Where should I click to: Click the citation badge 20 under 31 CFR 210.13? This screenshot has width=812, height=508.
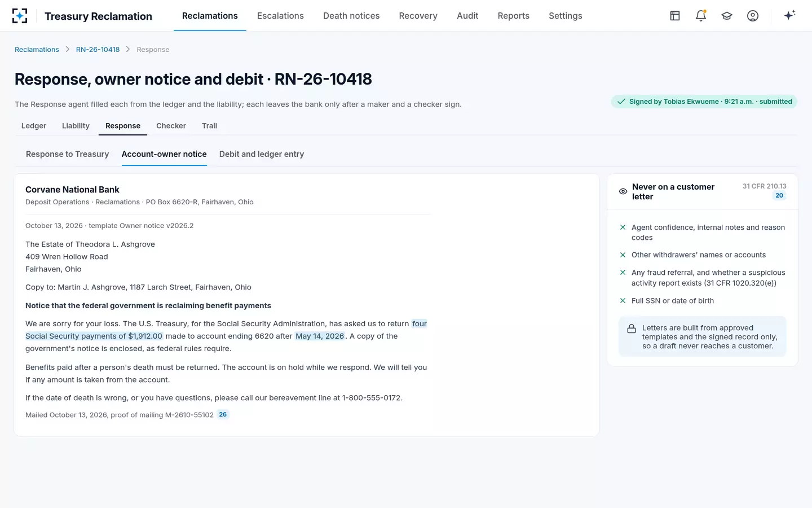point(779,196)
